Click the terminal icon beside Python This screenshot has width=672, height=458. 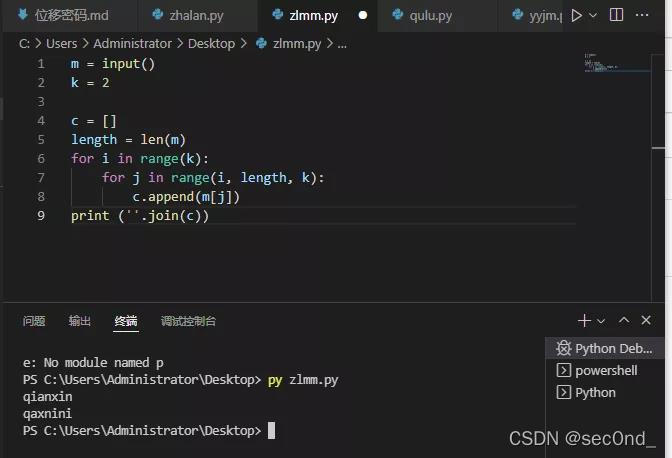(x=564, y=392)
